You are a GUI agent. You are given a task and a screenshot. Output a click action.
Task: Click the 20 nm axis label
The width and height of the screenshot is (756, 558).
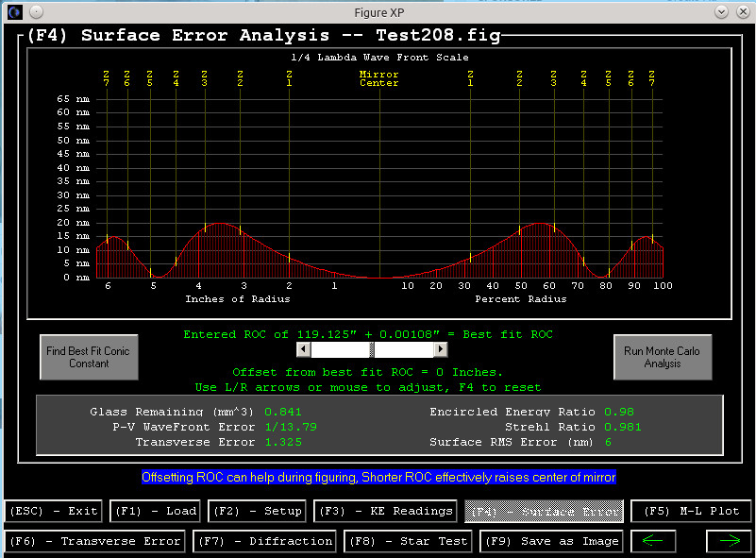point(74,222)
